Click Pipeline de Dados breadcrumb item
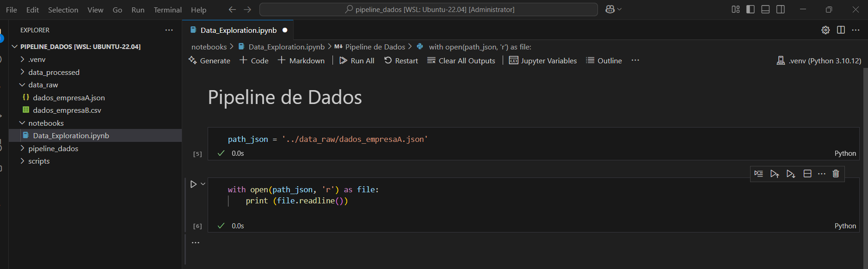 370,47
